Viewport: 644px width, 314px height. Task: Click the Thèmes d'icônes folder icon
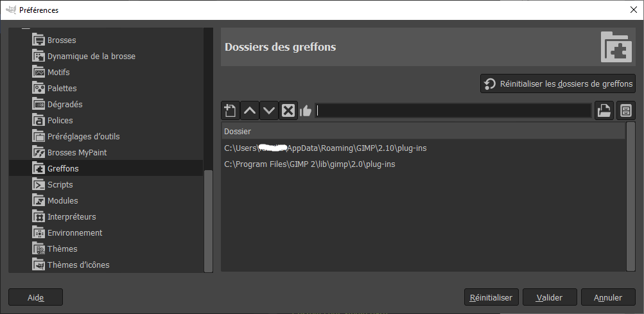[x=38, y=265]
